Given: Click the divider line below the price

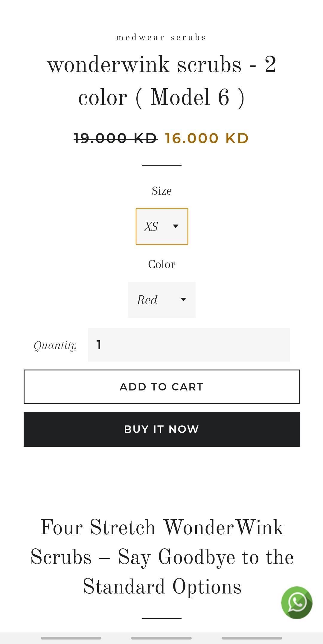Looking at the screenshot, I should point(161,165).
